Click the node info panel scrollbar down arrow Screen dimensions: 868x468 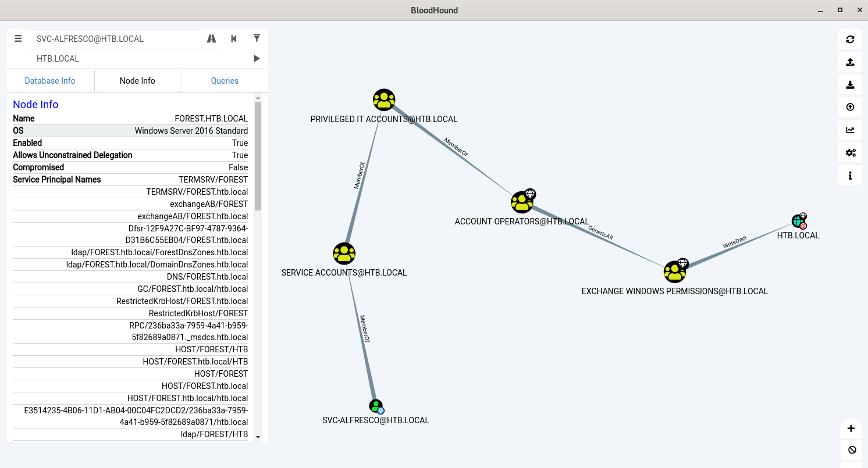pyautogui.click(x=258, y=437)
